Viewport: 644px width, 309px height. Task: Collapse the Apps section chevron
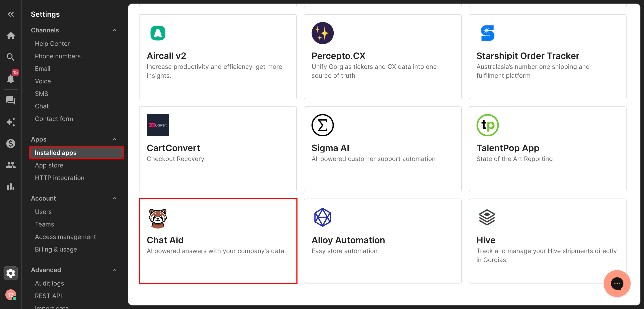pos(114,139)
